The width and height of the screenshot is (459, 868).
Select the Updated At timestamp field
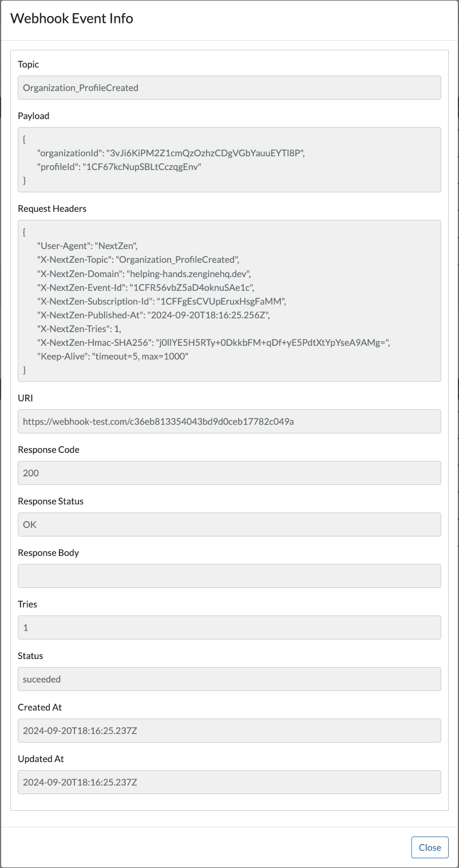point(229,782)
